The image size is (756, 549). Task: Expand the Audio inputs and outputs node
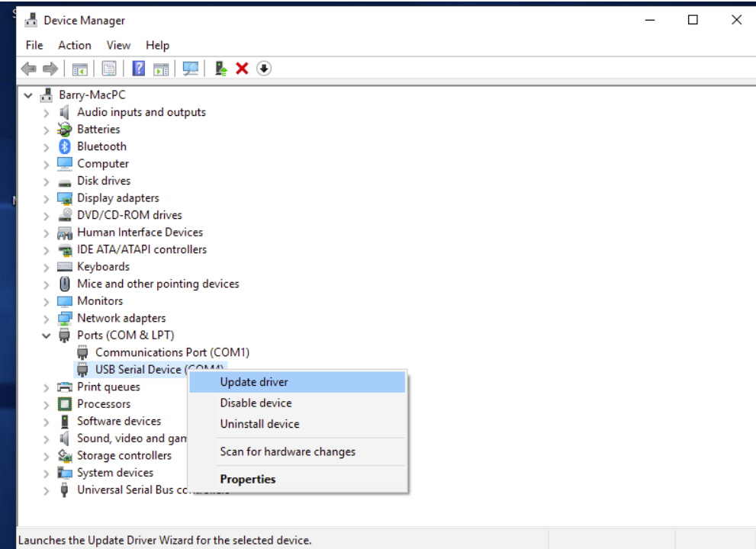[x=47, y=113]
